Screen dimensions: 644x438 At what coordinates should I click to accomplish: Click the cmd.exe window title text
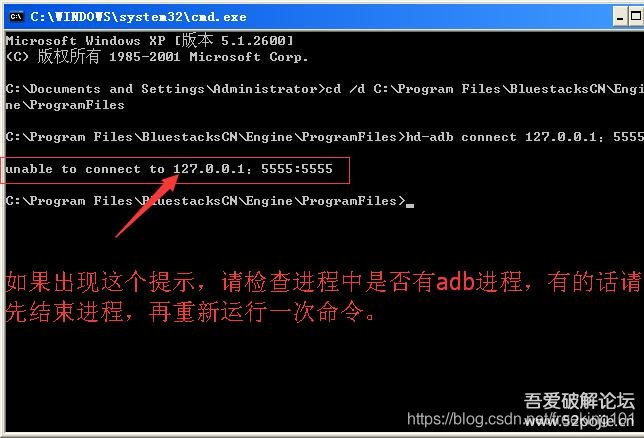[138, 17]
